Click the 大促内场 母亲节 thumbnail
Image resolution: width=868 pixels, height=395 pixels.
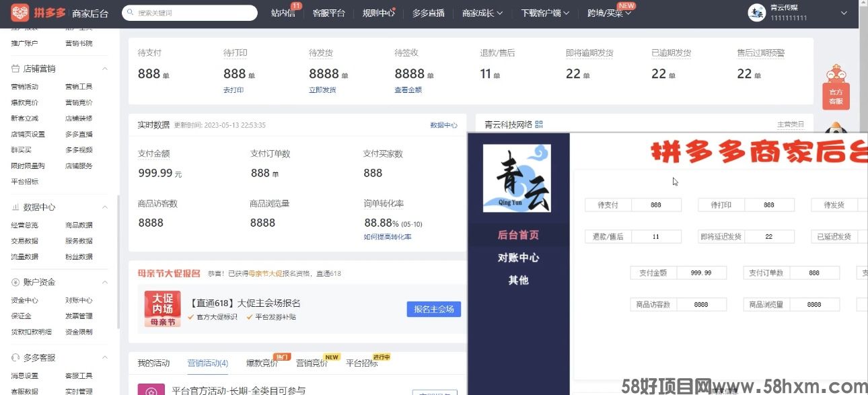(163, 309)
